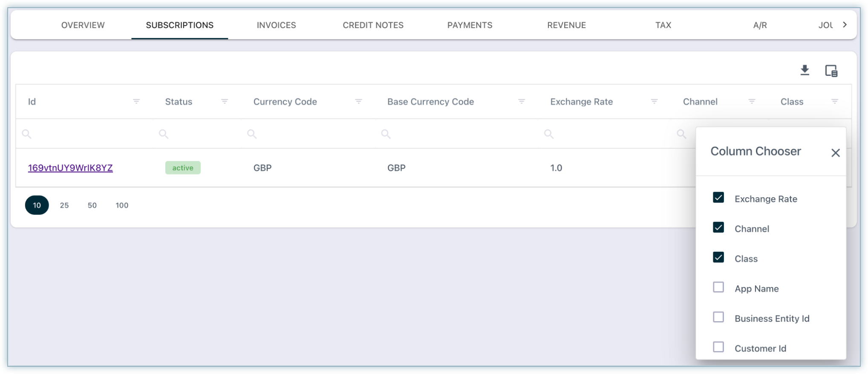
Task: Set page size to 25 rows
Action: coord(64,205)
